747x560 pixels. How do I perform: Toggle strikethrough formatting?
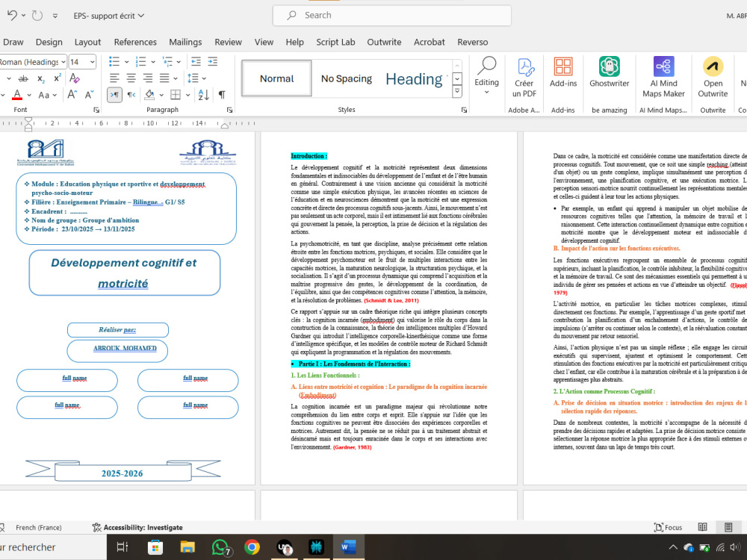click(x=23, y=78)
